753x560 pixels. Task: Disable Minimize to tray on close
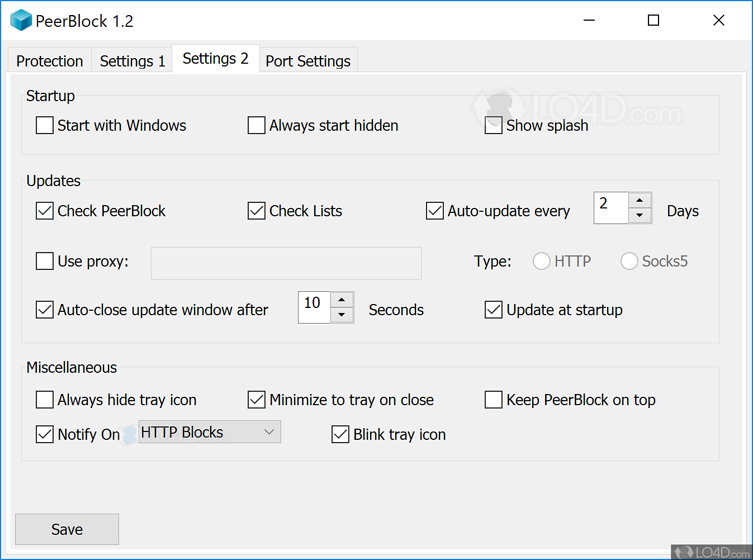(257, 400)
